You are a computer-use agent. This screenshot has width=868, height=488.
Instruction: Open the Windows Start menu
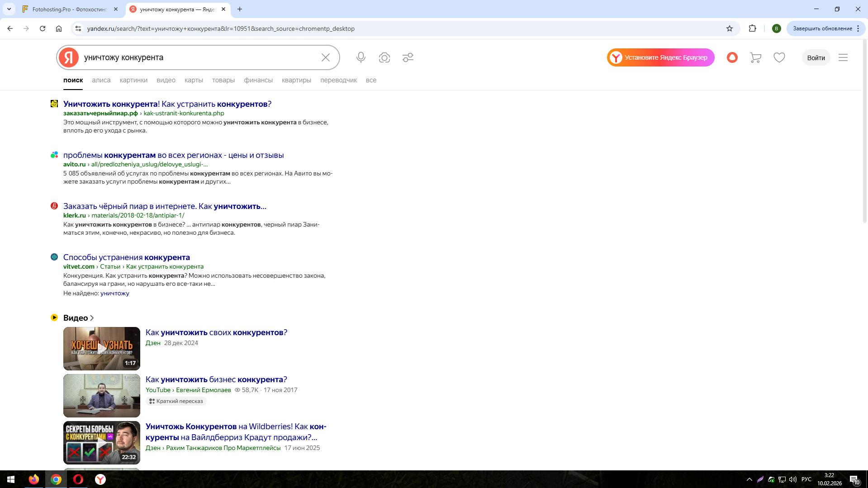click(11, 479)
